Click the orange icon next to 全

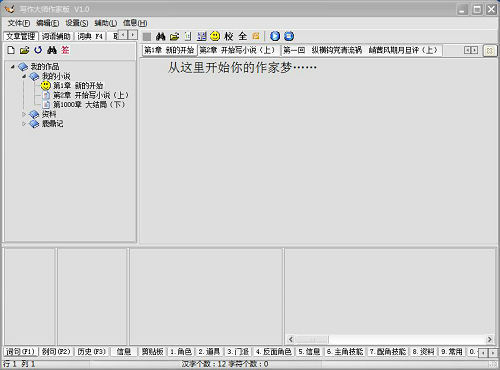(x=256, y=36)
